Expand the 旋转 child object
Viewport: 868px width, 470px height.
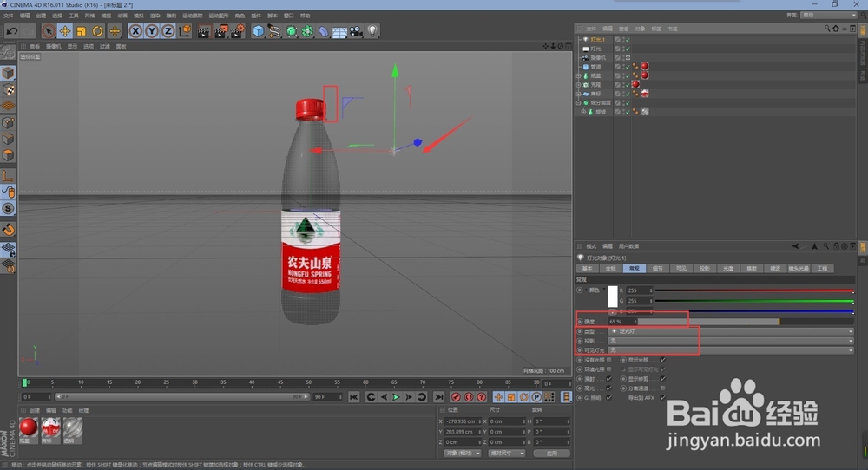583,112
